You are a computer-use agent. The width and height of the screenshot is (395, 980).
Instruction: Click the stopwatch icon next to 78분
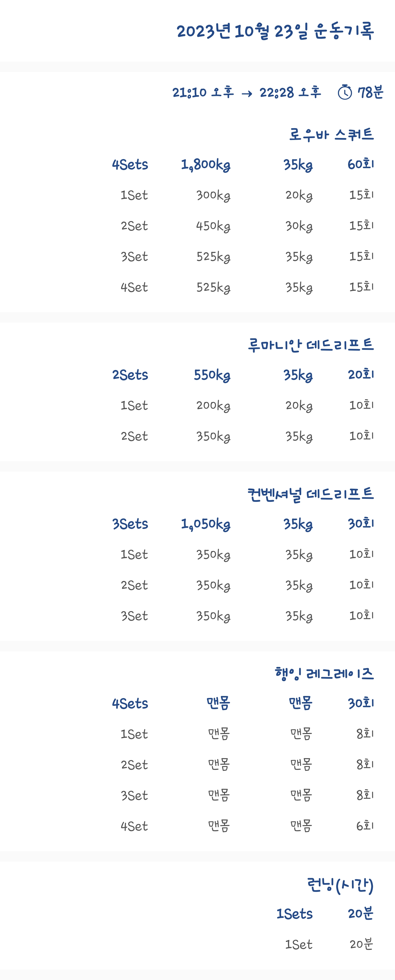click(x=345, y=92)
